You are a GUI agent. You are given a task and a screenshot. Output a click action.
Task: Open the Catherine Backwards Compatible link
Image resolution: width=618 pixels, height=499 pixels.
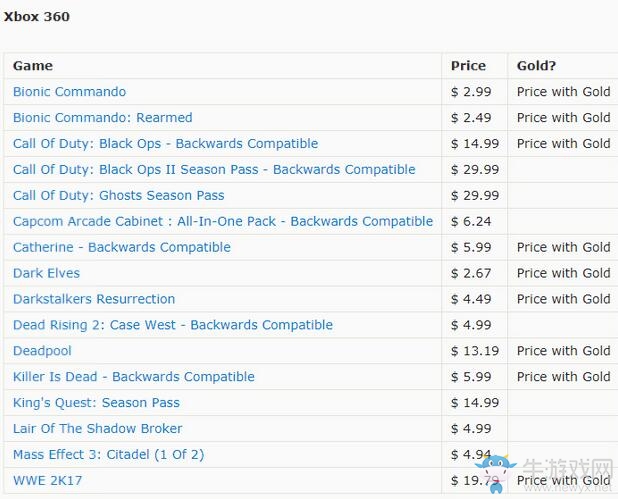[121, 248]
